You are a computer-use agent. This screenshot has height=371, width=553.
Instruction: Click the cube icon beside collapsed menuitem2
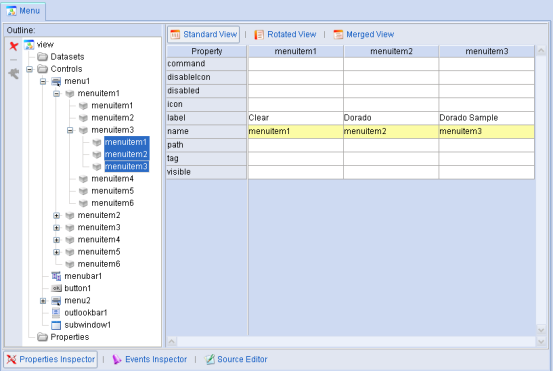pyautogui.click(x=70, y=215)
